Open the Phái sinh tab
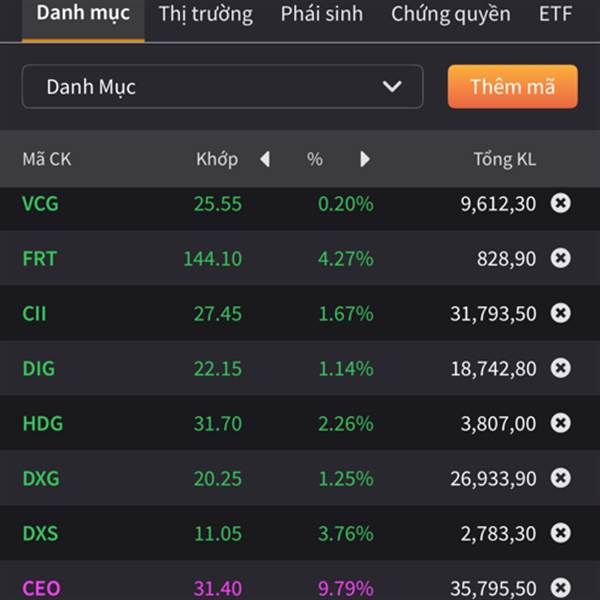This screenshot has height=600, width=600. coord(321,14)
